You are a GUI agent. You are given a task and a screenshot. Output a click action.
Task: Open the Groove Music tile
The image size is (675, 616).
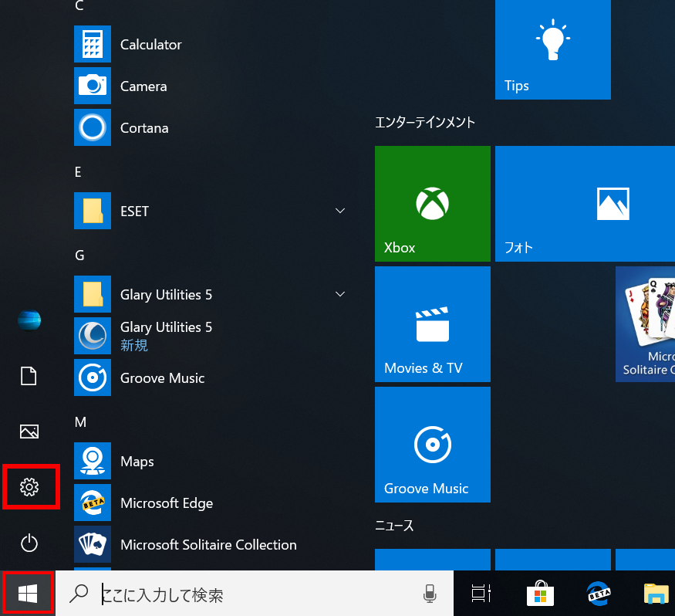[x=433, y=445]
